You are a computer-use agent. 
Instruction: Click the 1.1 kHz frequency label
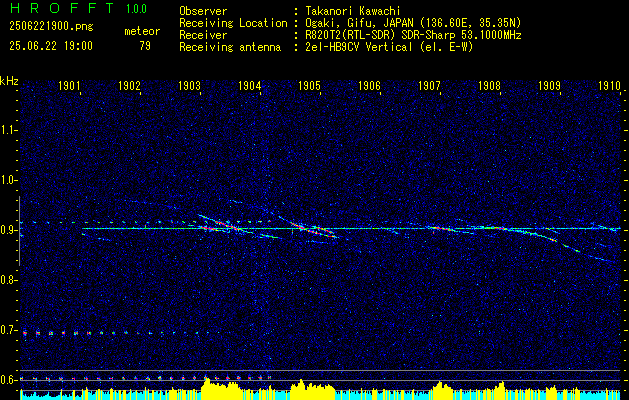pyautogui.click(x=8, y=130)
